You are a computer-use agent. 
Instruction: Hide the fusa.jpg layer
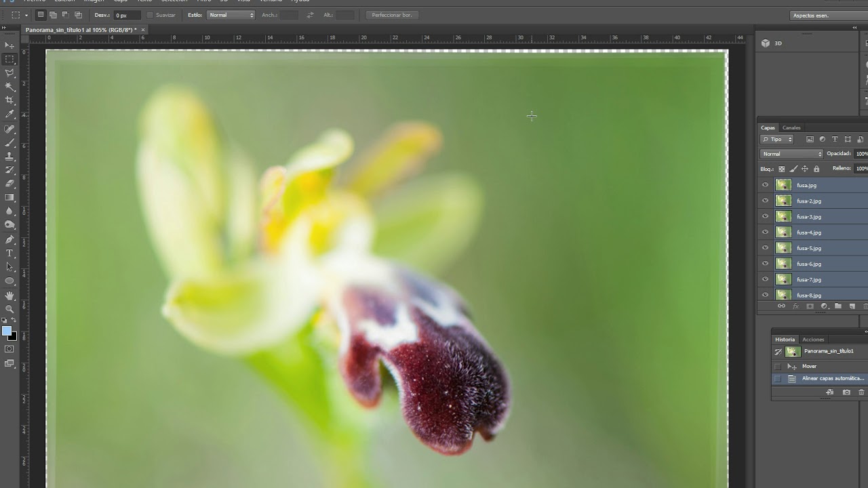(766, 185)
